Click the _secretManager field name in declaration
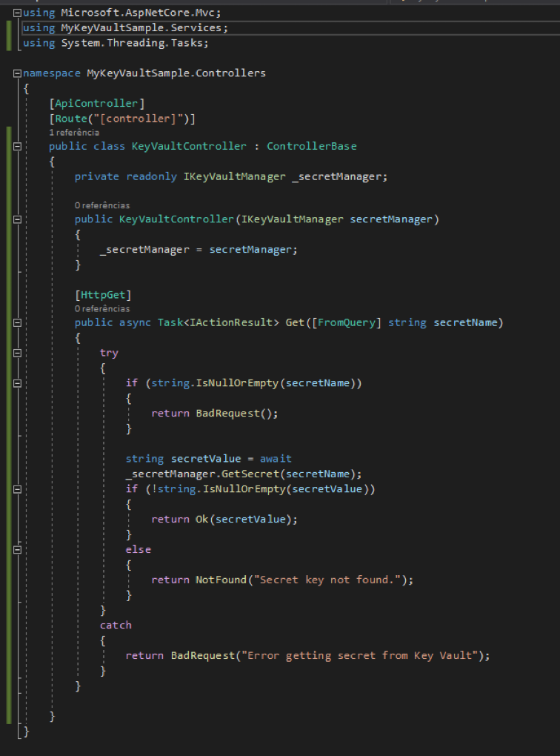This screenshot has height=756, width=560. (337, 177)
